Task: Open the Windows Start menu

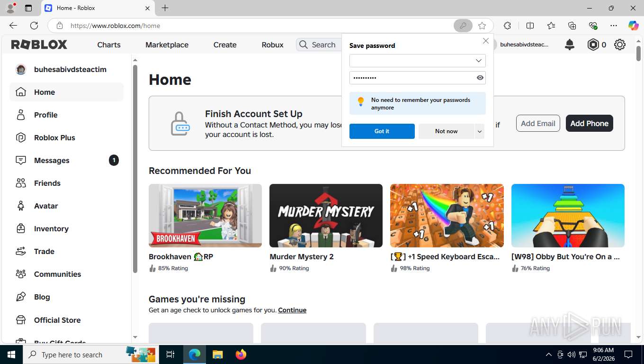Action: point(11,355)
